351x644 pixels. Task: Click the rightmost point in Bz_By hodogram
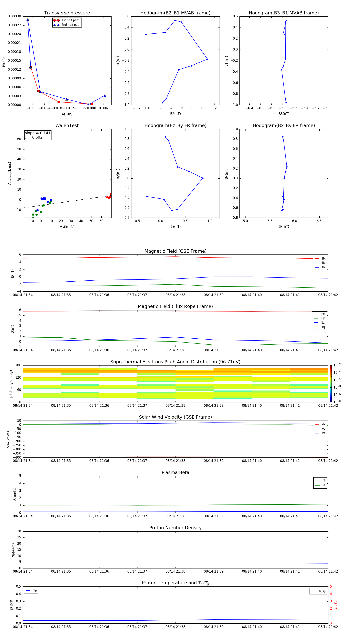[203, 178]
